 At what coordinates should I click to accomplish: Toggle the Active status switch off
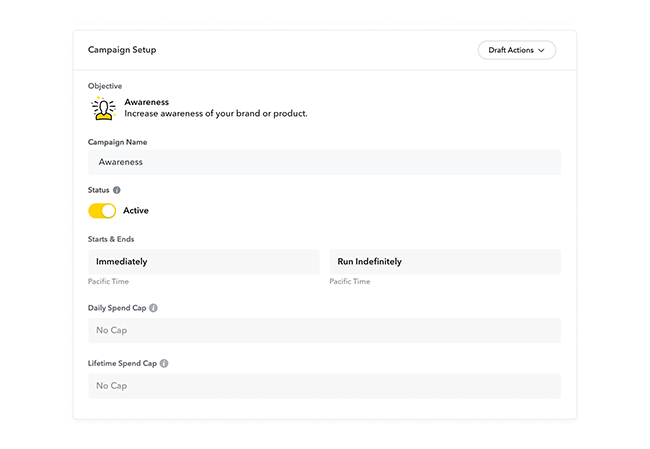coord(102,211)
